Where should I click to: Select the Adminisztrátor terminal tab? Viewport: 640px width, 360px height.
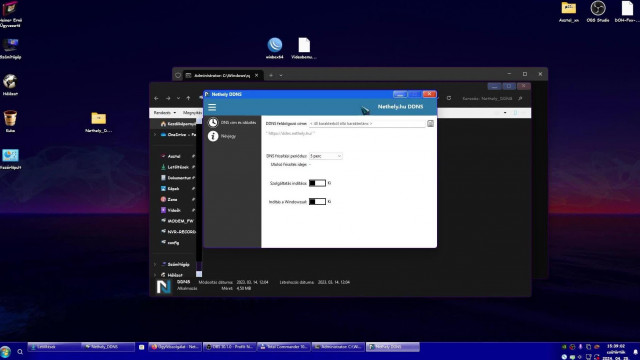tap(222, 76)
